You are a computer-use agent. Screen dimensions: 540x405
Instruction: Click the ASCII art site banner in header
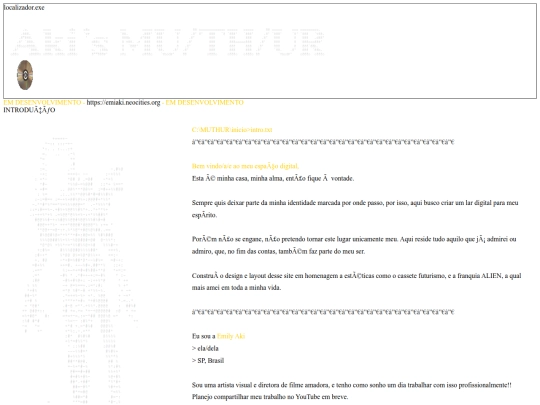(168, 42)
